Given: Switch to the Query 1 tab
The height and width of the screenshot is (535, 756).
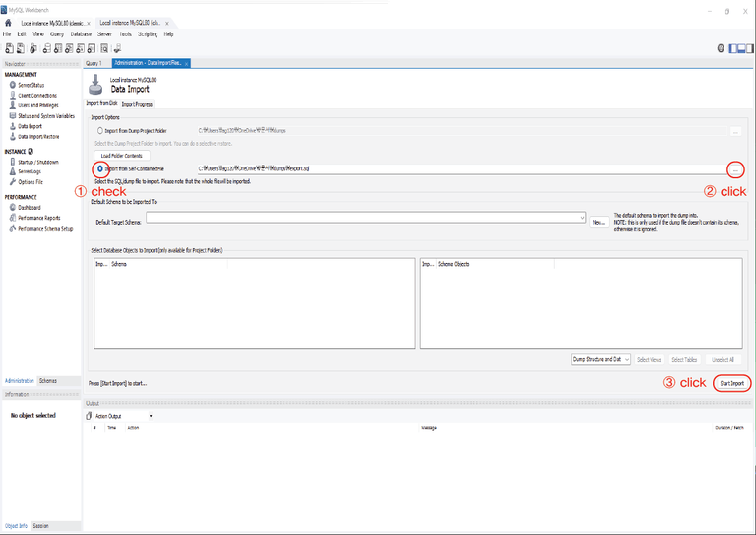Looking at the screenshot, I should 94,63.
